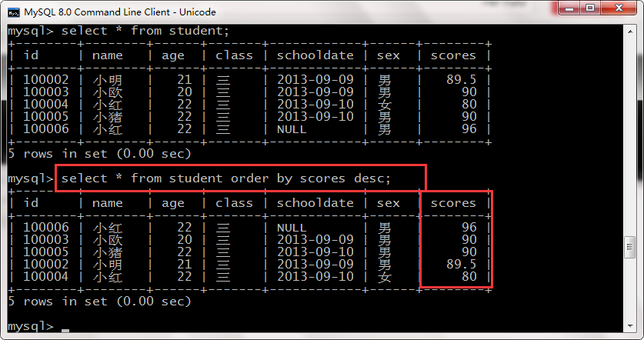Click id 100004 in the first table
This screenshot has width=644, height=340.
[x=45, y=105]
